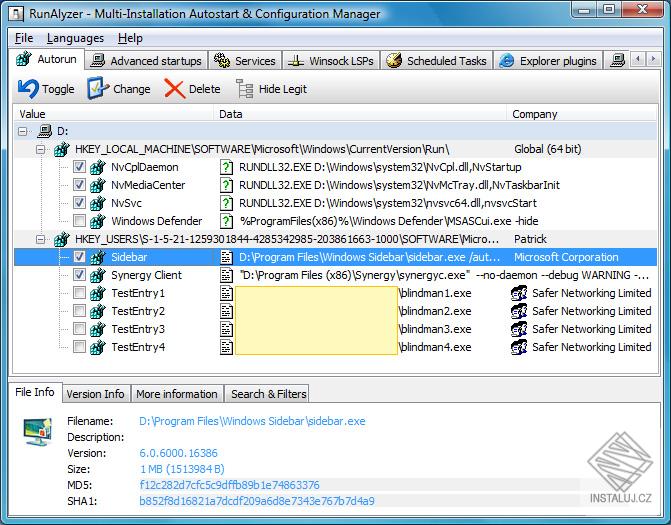Click the Company column header

click(x=582, y=114)
